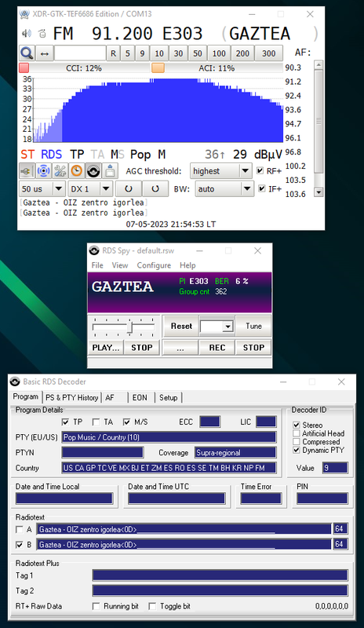Screen dimensions: 364x628
Task: Click the orange clock scheduler icon
Action: [76, 171]
